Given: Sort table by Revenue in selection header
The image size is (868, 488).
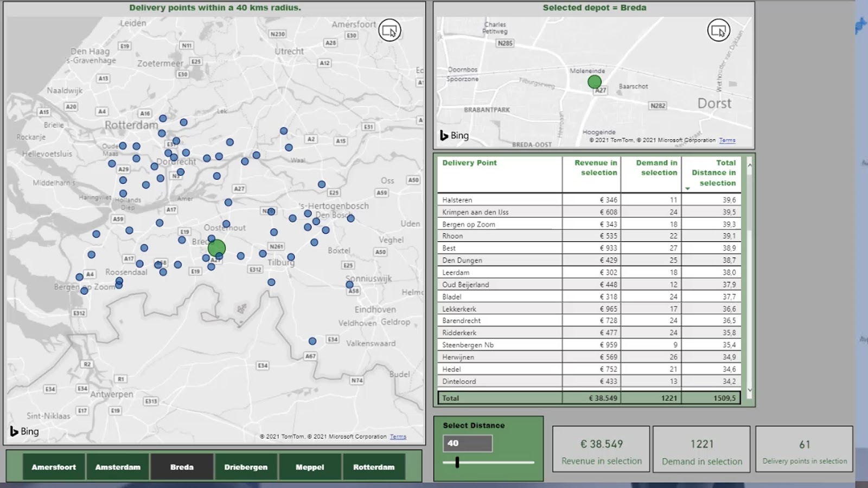Looking at the screenshot, I should (x=595, y=168).
